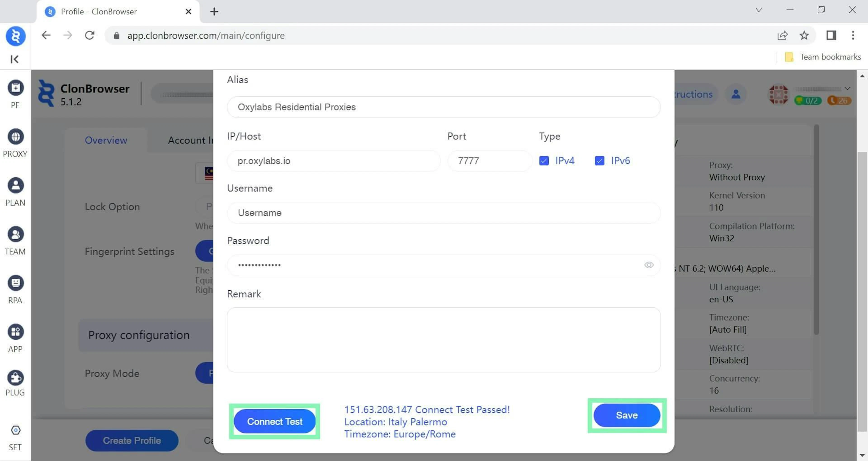
Task: Expand the account dropdown chevron in header
Action: [847, 89]
